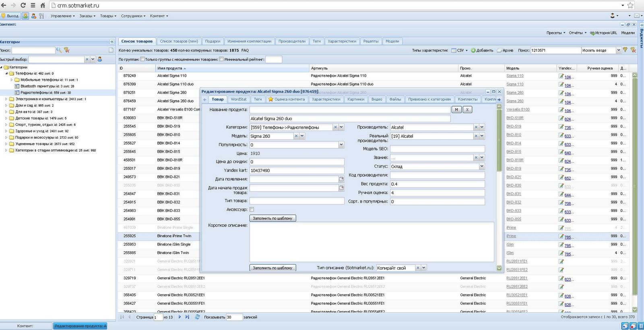Click the cutlery icon in top toolbar
644x330 pixels.
tap(41, 16)
